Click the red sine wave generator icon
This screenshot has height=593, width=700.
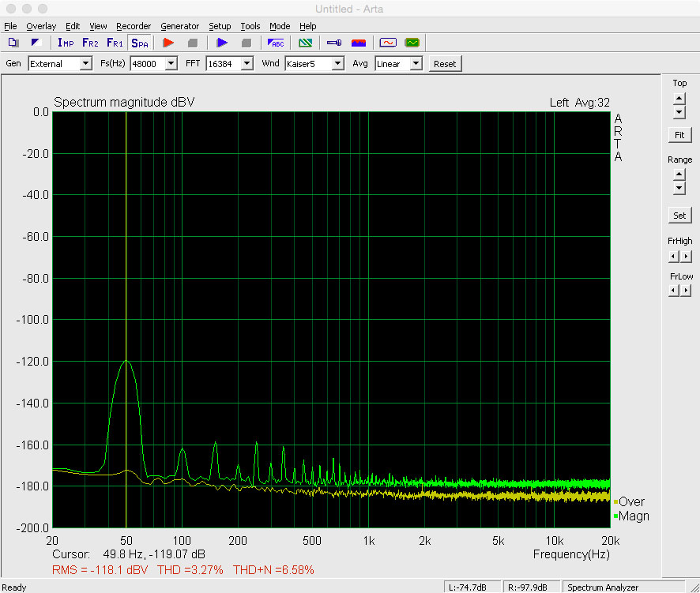(388, 43)
